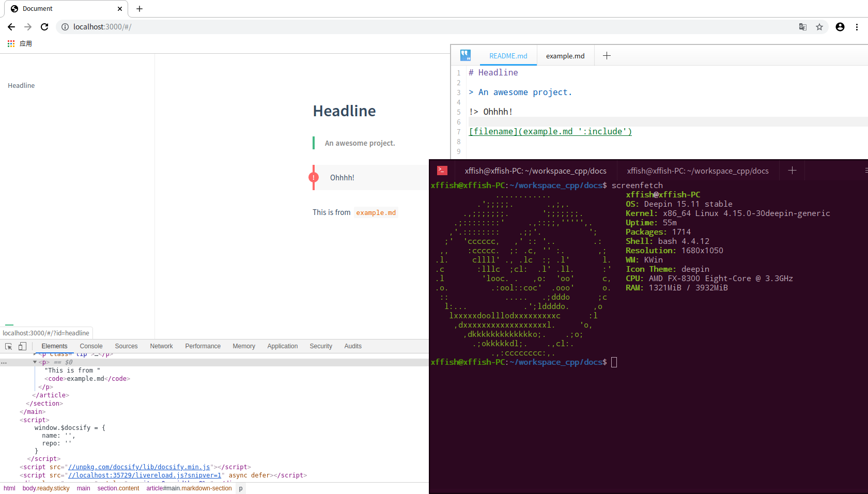Viewport: 868px width, 494px height.
Task: Click the site info icon in address bar
Action: click(x=65, y=27)
